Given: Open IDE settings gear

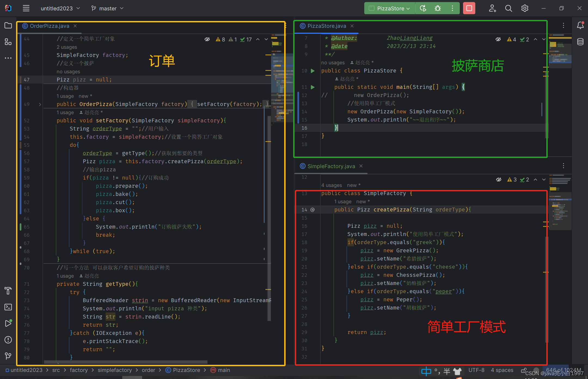Looking at the screenshot, I should point(525,8).
